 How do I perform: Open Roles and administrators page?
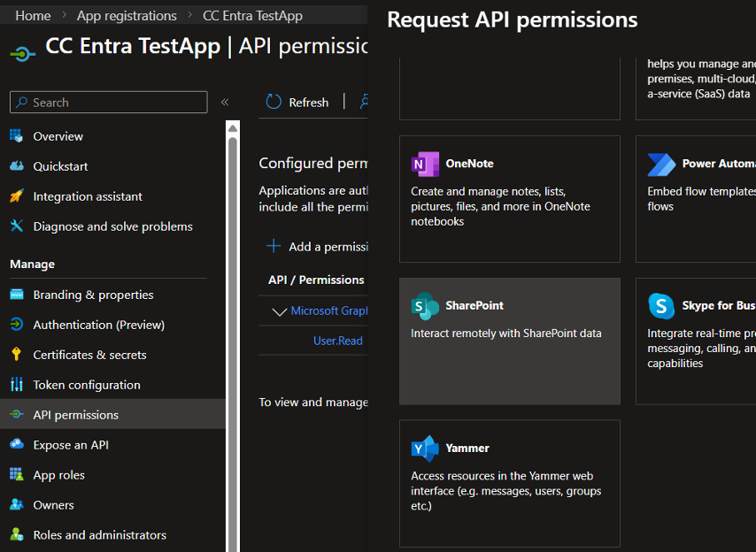point(99,535)
